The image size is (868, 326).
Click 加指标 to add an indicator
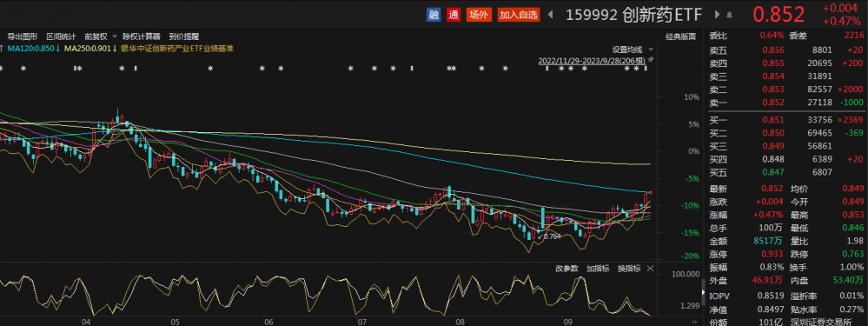coord(598,269)
